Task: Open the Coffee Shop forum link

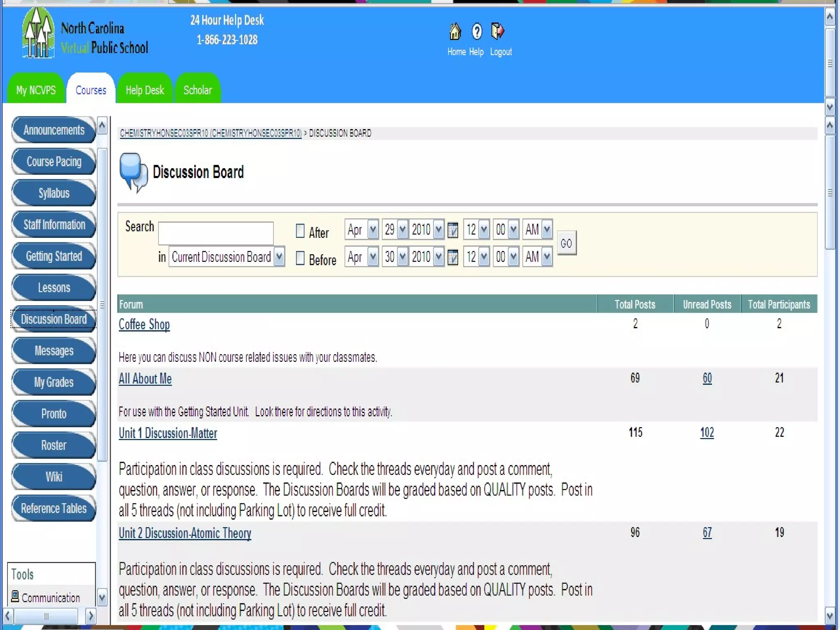Action: [144, 324]
